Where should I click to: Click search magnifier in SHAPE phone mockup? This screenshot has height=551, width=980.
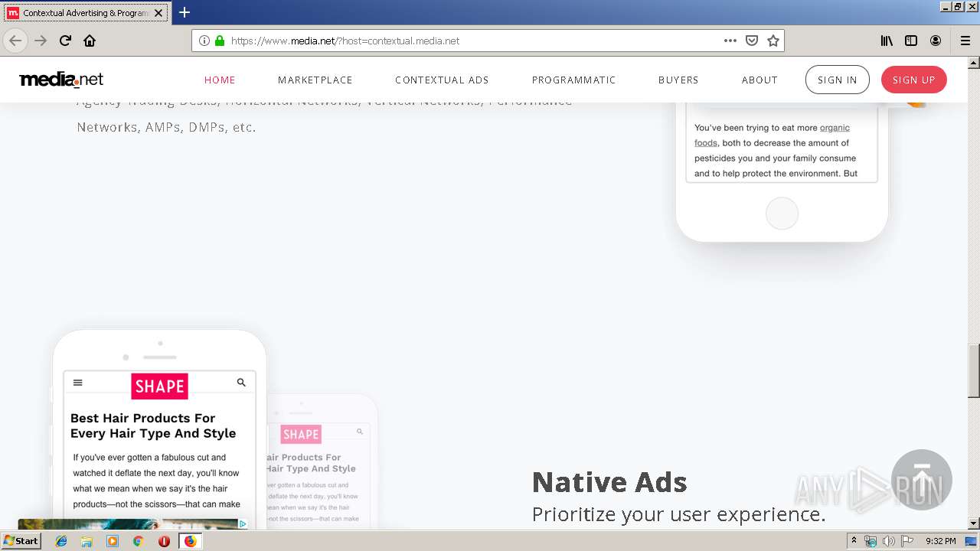click(x=241, y=383)
